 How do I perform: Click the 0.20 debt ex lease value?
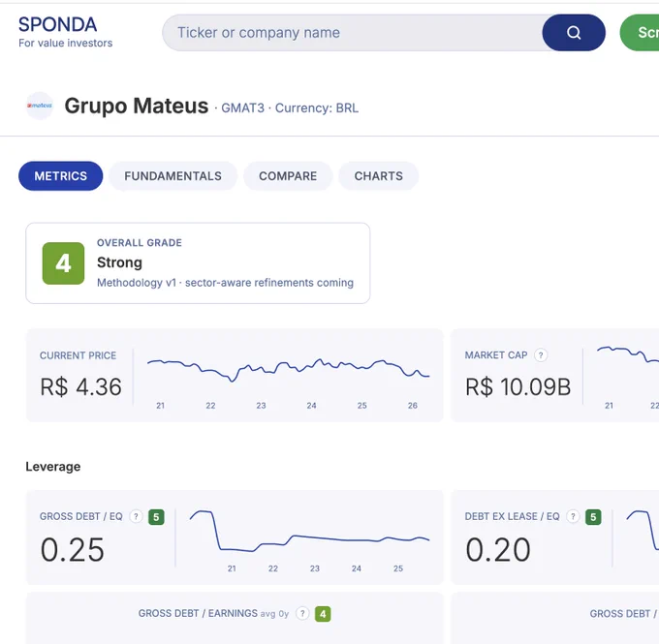point(498,550)
